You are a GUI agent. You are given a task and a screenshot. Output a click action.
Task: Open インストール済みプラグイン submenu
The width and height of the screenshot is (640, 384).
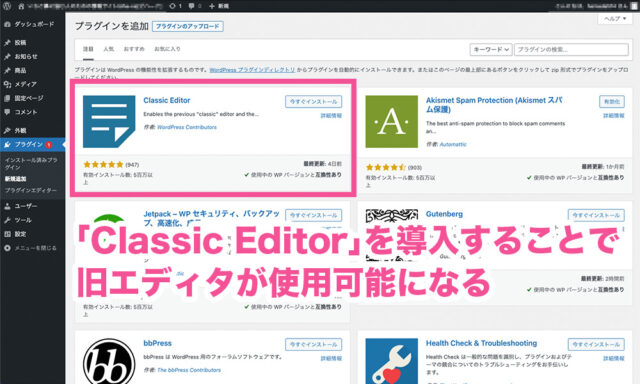coord(31,164)
